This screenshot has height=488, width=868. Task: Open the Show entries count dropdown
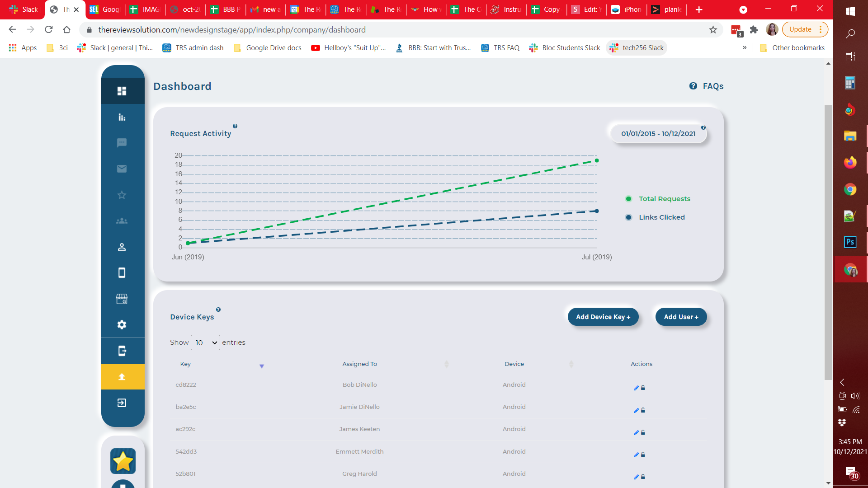tap(205, 343)
